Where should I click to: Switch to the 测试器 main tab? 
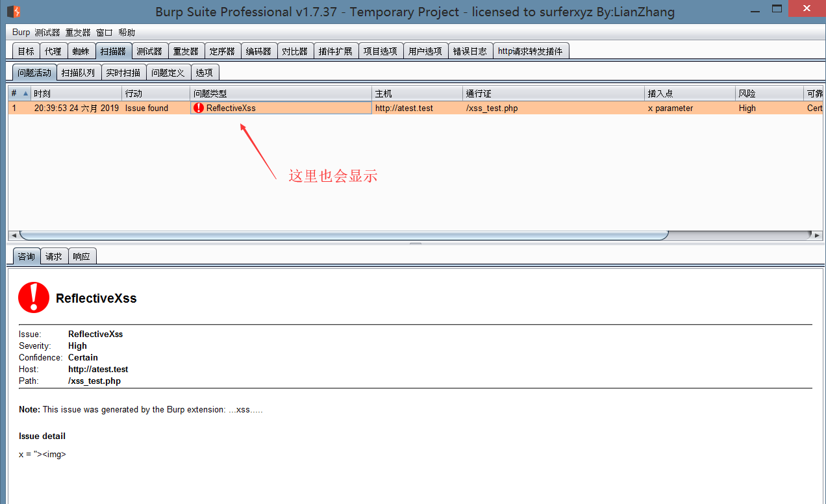click(149, 51)
